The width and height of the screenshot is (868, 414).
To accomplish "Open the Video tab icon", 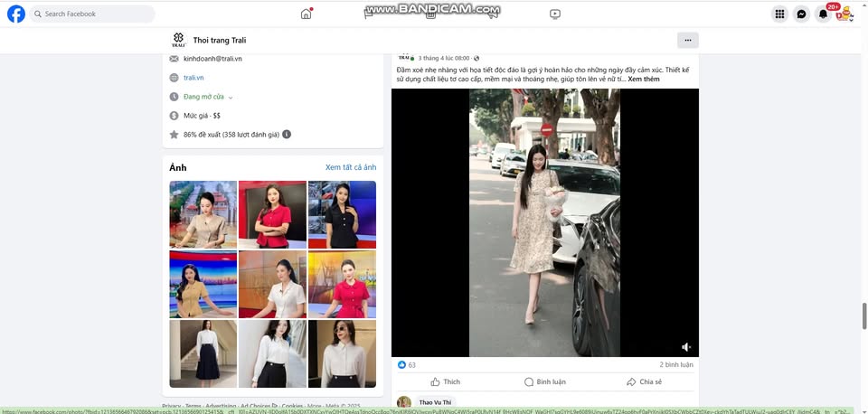I will coord(555,14).
